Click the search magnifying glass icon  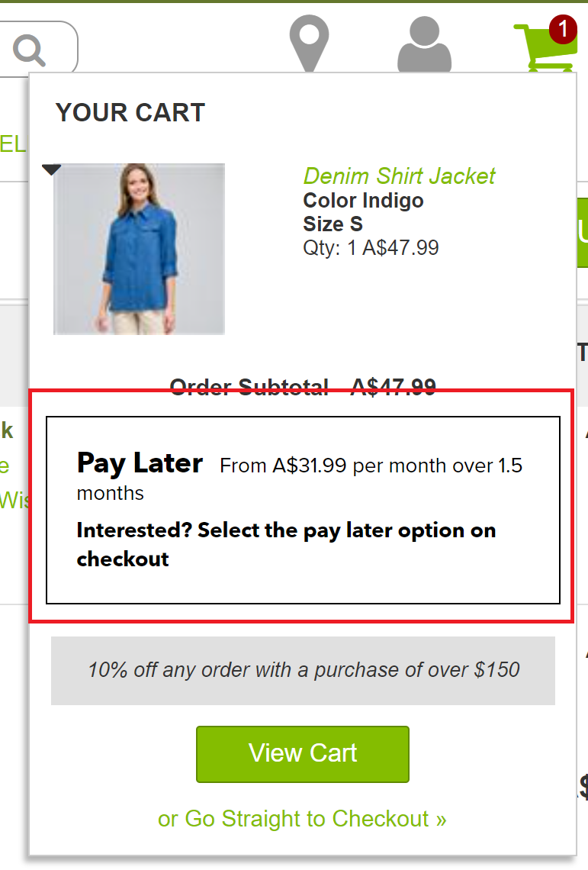(30, 50)
